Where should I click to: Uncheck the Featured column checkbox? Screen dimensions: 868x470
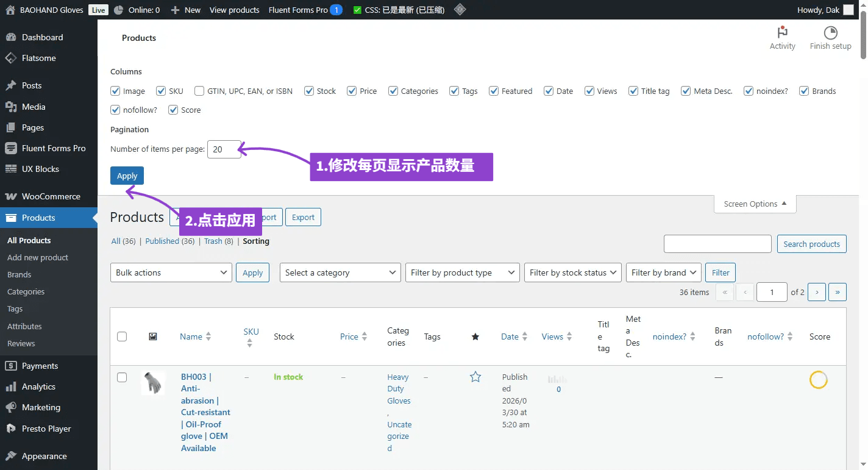pyautogui.click(x=494, y=91)
